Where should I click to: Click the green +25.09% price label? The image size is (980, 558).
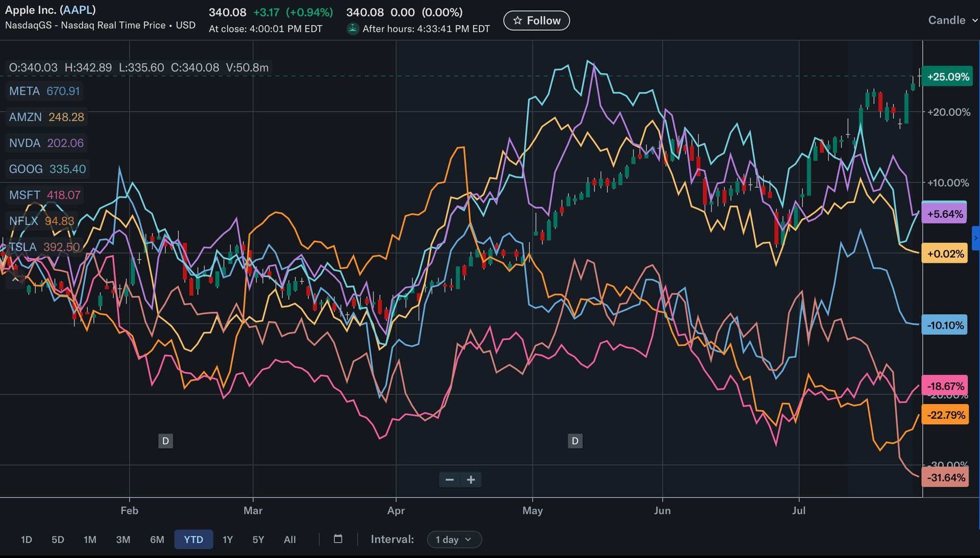[948, 77]
